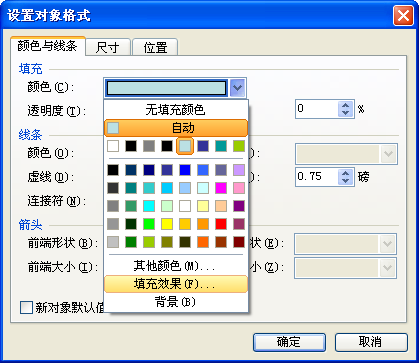419x363 pixels.
Task: Increase transparency with up spinner arrow
Action: click(x=346, y=105)
